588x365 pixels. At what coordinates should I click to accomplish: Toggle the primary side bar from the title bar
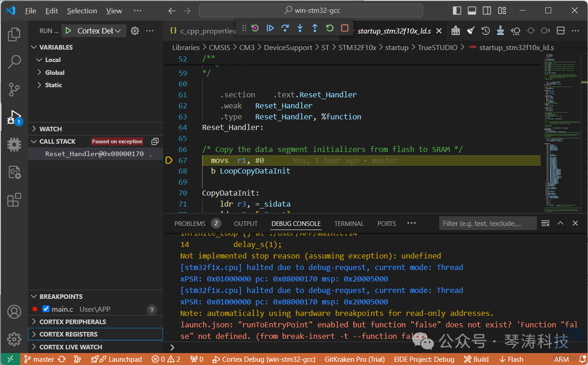(x=457, y=11)
